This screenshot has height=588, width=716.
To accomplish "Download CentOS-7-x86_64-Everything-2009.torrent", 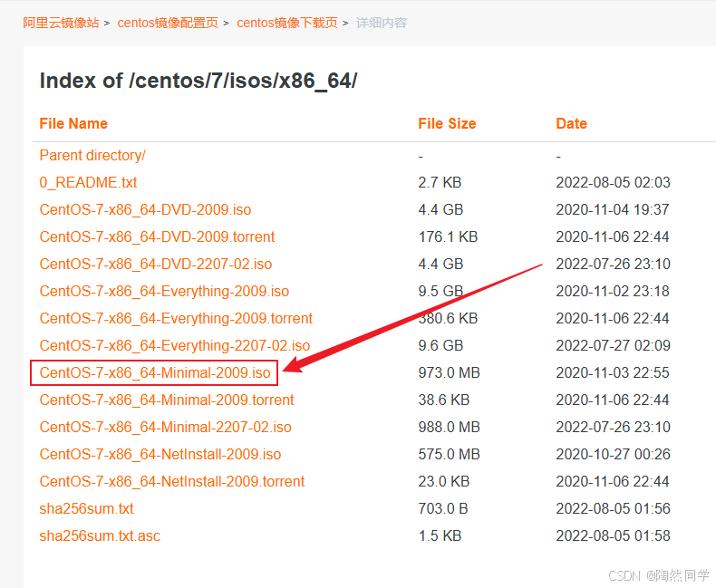I will (x=176, y=318).
